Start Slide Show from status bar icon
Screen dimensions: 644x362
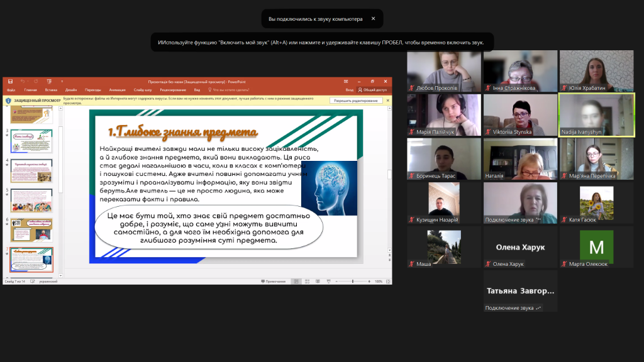(328, 282)
